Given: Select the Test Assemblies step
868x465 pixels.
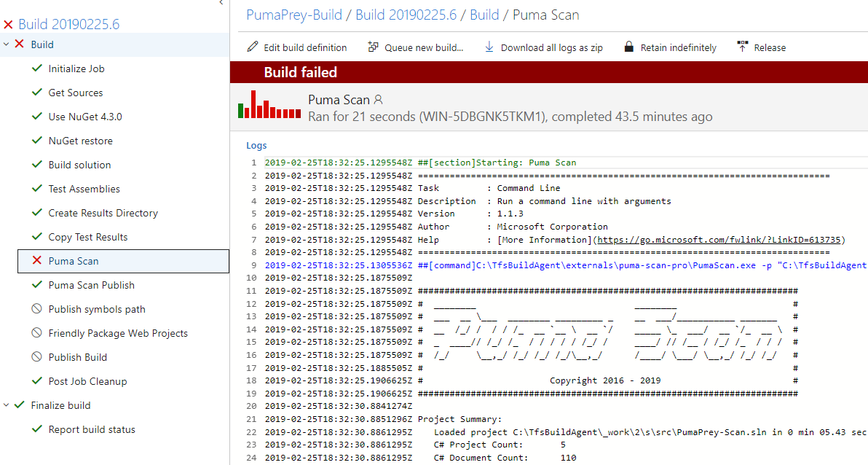Looking at the screenshot, I should 84,189.
